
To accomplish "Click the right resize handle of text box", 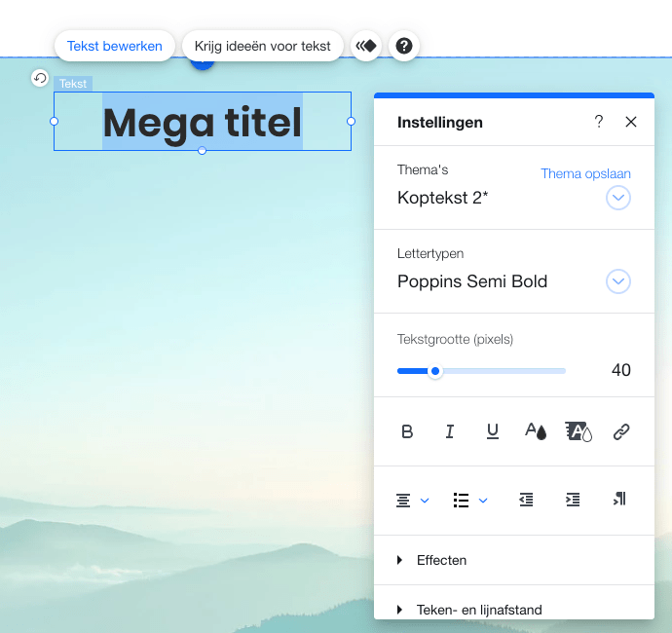I will [x=351, y=122].
